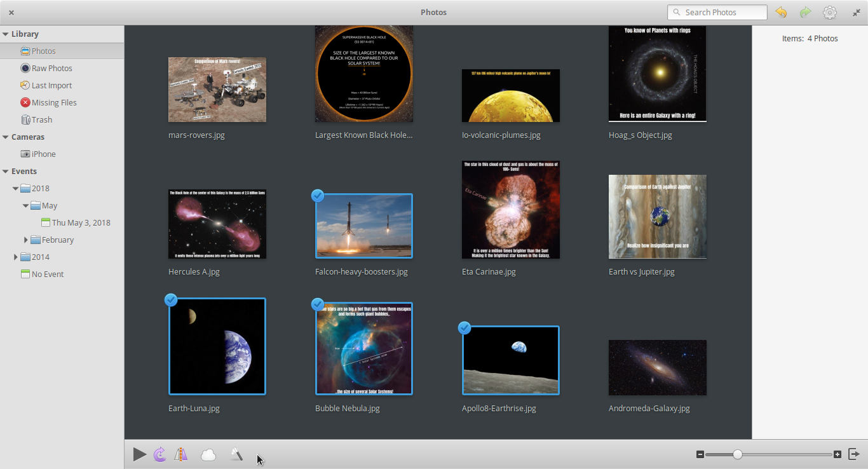Screen dimensions: 868x469
Task: Uncheck the Earth-Luna photo checkmark
Action: (x=171, y=300)
